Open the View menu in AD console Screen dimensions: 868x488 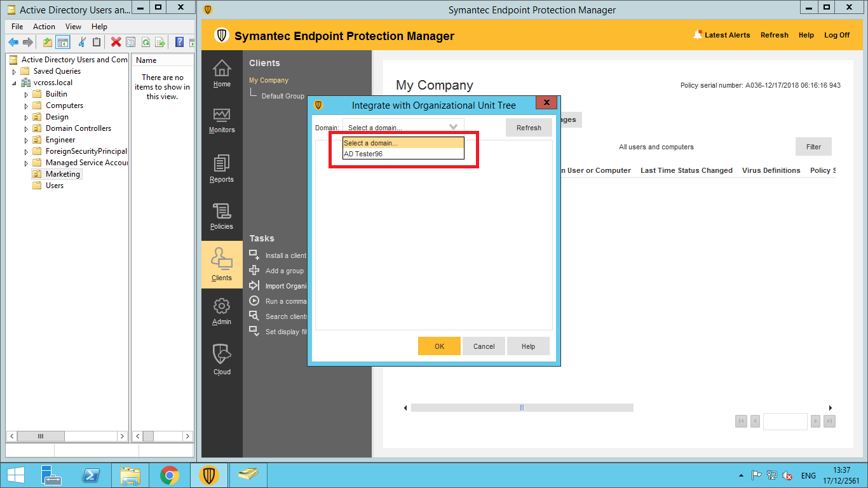pyautogui.click(x=73, y=27)
